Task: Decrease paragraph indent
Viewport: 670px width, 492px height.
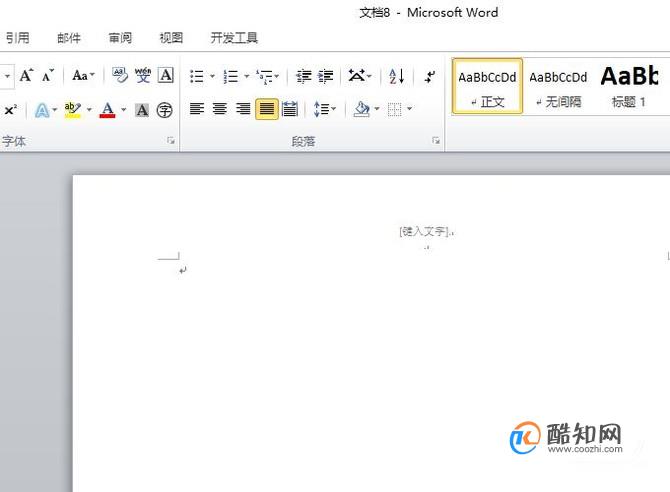Action: (304, 77)
